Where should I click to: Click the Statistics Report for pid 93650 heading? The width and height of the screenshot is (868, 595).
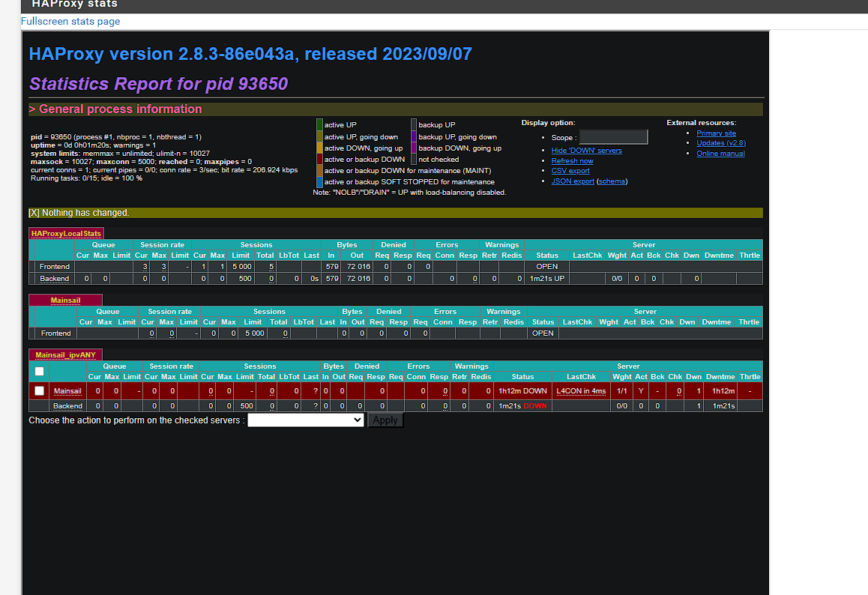[x=158, y=84]
